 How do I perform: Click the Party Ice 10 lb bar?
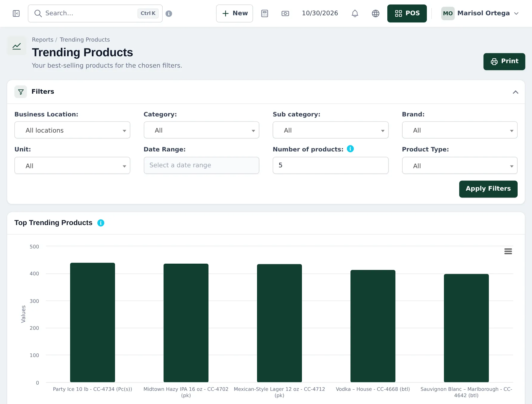click(93, 322)
